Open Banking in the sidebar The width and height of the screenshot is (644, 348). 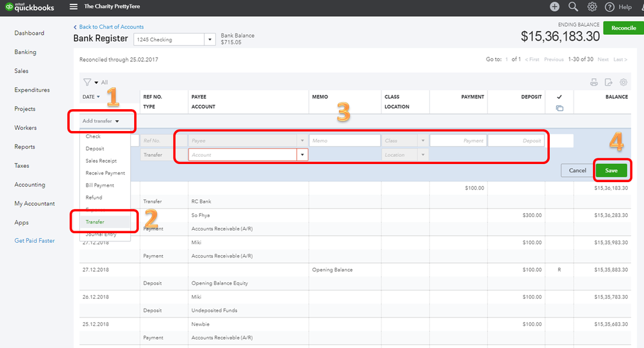tap(25, 52)
